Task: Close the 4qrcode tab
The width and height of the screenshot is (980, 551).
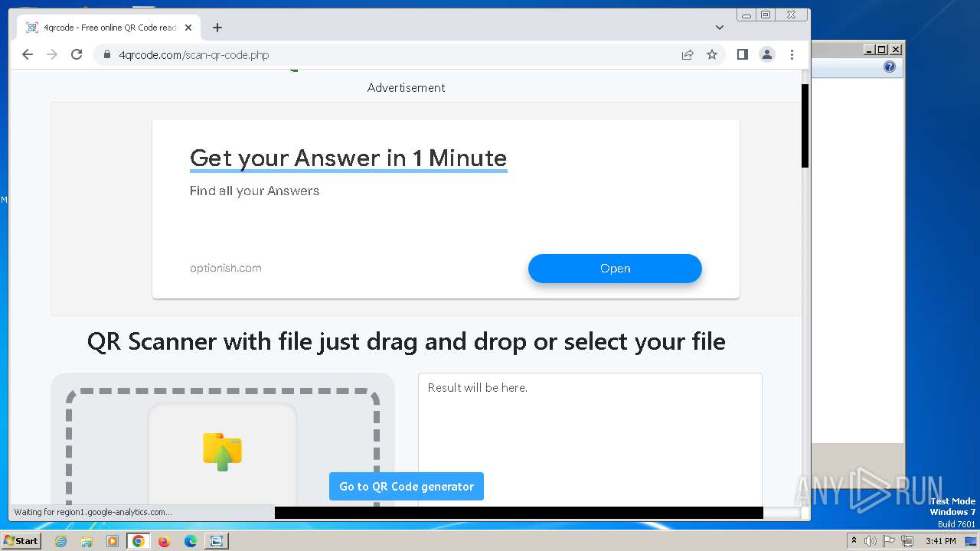Action: 188,28
